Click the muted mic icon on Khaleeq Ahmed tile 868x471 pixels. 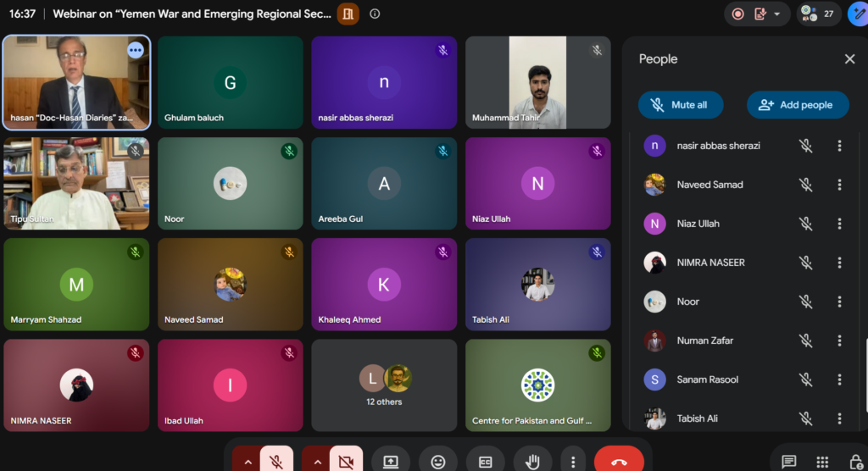pyautogui.click(x=442, y=252)
